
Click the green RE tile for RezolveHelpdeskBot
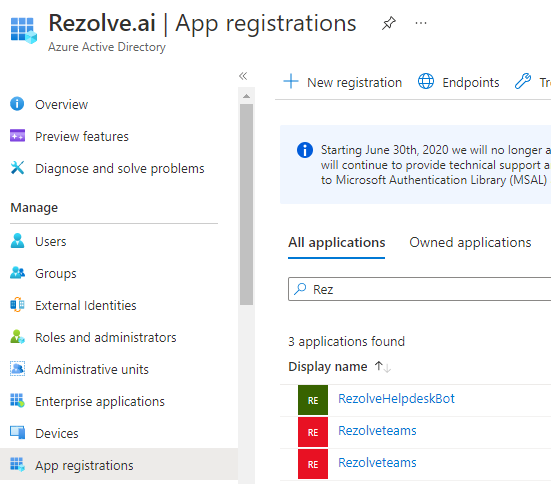click(x=313, y=400)
